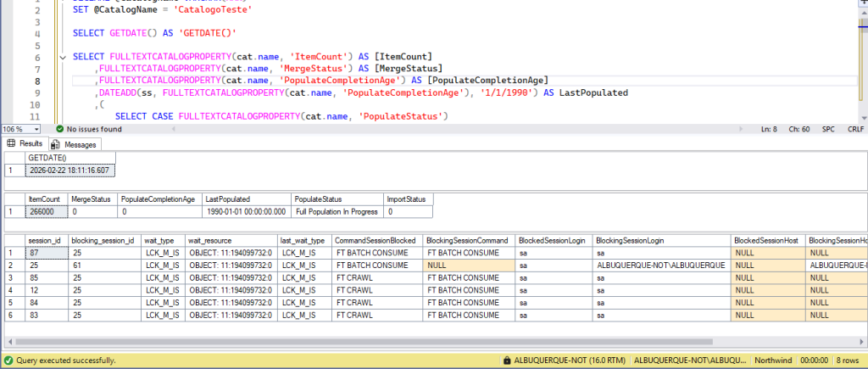The height and width of the screenshot is (369, 868).
Task: Click the query success checkmark icon
Action: pyautogui.click(x=8, y=360)
